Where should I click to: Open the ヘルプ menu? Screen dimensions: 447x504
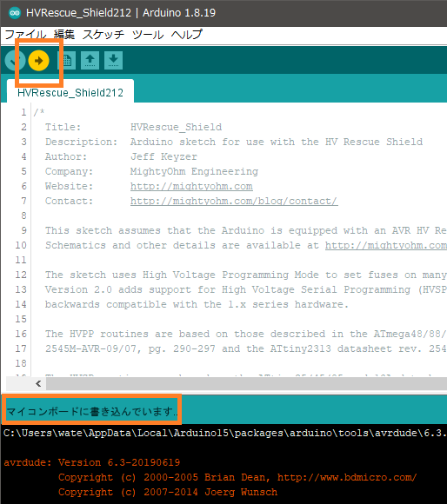pyautogui.click(x=186, y=35)
